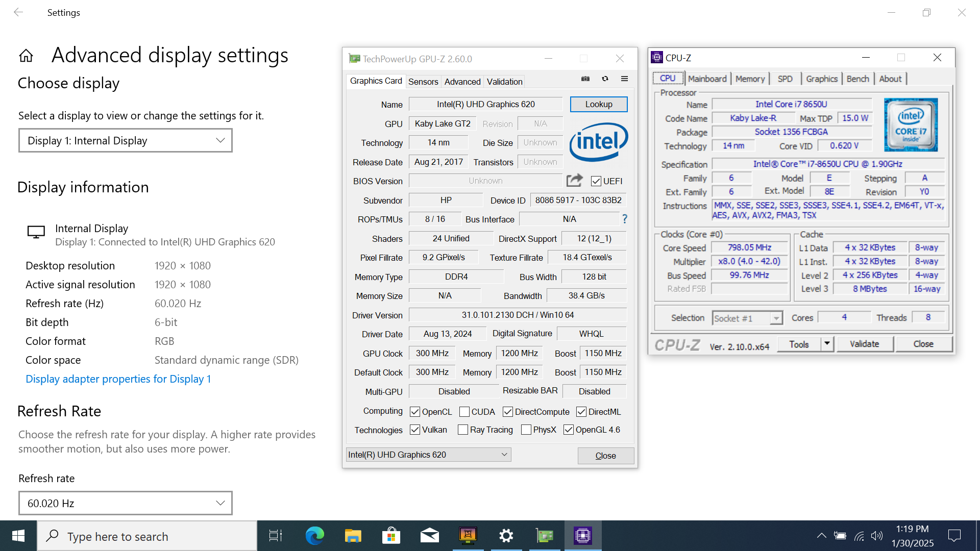The height and width of the screenshot is (551, 980).
Task: Click the taskbar search box
Action: click(x=147, y=536)
